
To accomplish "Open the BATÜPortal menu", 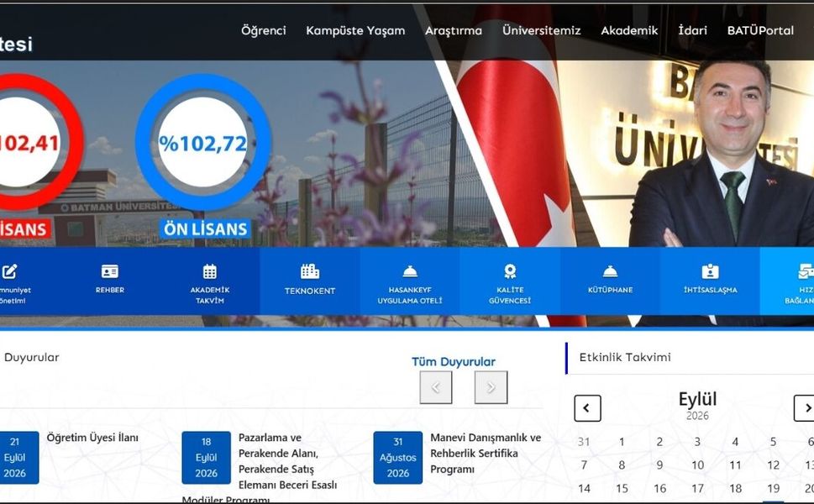I will point(760,30).
